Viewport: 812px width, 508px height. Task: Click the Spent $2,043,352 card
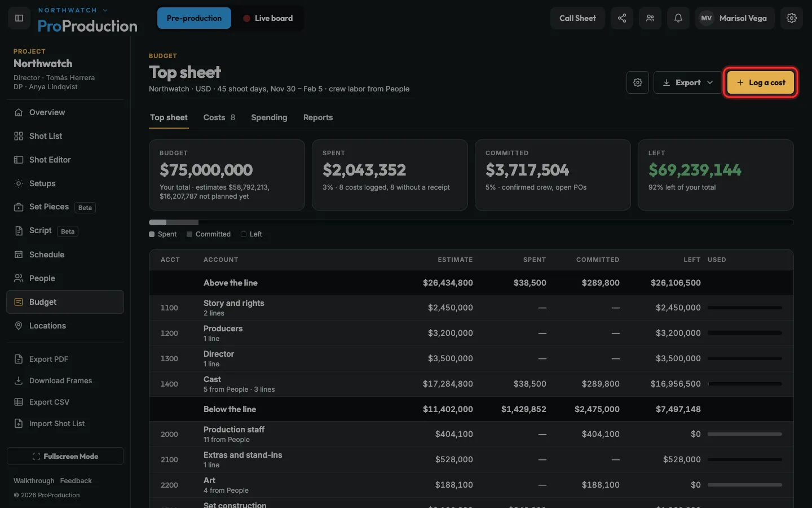click(x=390, y=175)
